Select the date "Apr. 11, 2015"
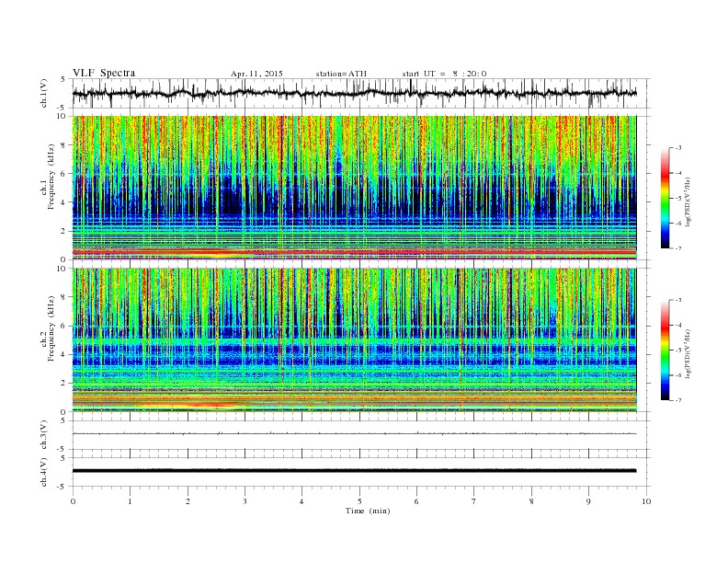This screenshot has width=728, height=563. click(x=256, y=74)
